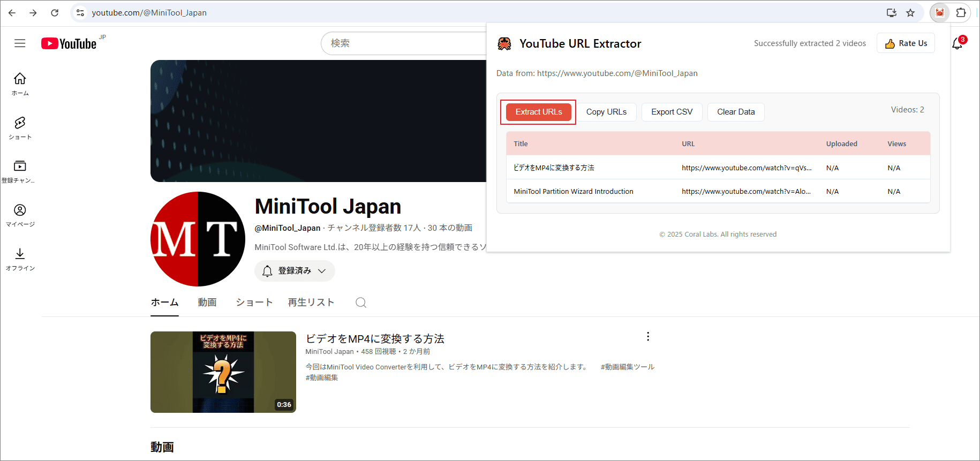The height and width of the screenshot is (461, 980).
Task: Open site information icon in address bar
Action: (x=80, y=13)
